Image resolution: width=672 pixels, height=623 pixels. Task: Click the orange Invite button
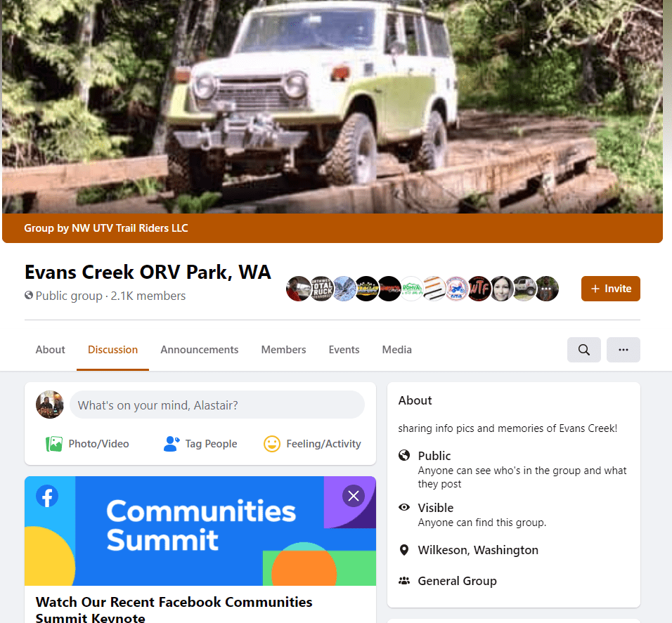[x=610, y=289]
